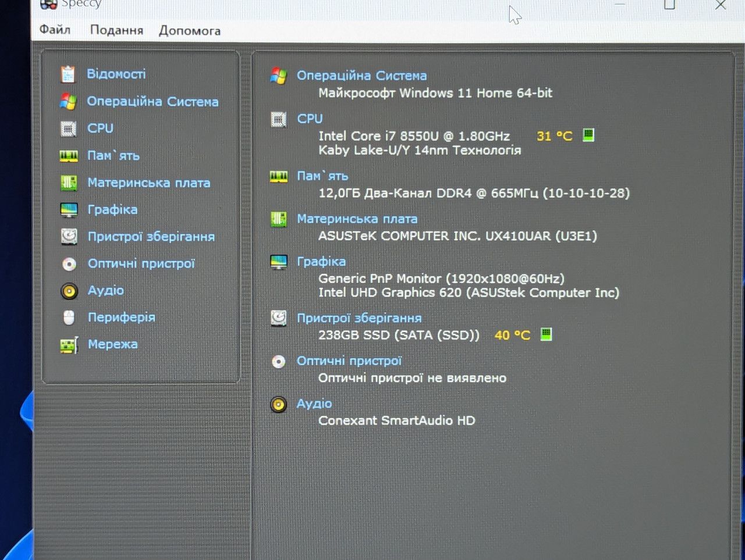Image resolution: width=745 pixels, height=560 pixels.
Task: Click the CPU temperature 31 °C reading
Action: point(555,136)
